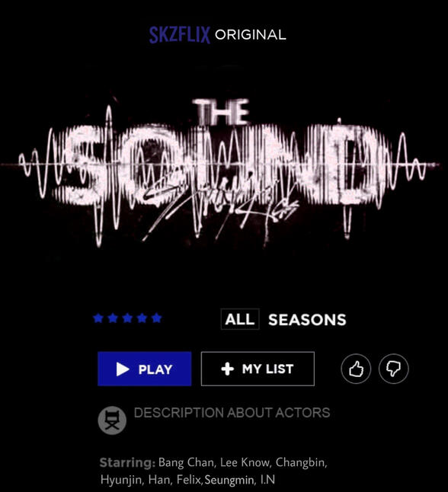The image size is (448, 492).
Task: Rate with the fifth blue star
Action: click(156, 318)
